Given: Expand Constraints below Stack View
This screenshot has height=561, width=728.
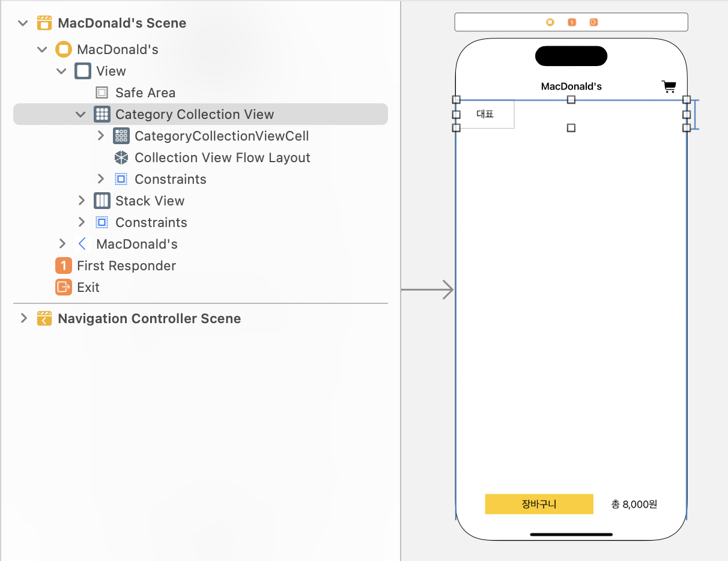Looking at the screenshot, I should (x=81, y=222).
